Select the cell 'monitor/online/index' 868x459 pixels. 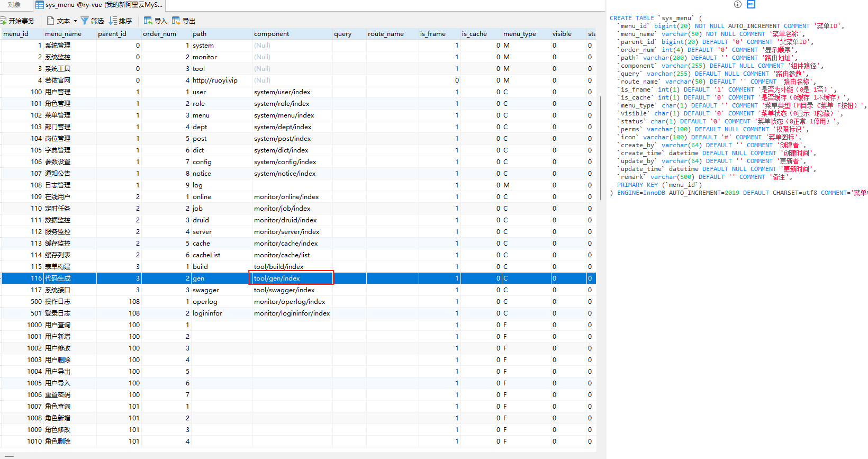[292, 196]
